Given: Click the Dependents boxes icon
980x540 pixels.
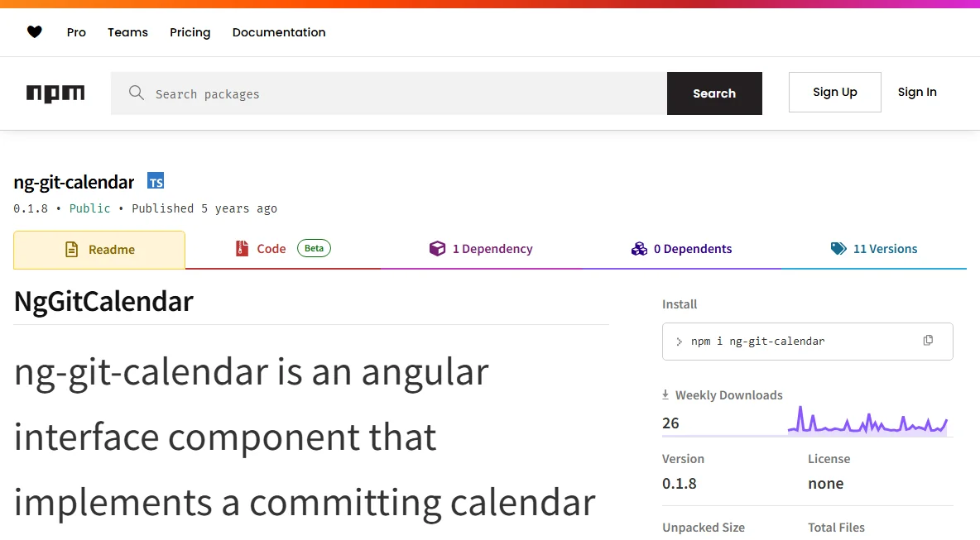Looking at the screenshot, I should click(639, 248).
